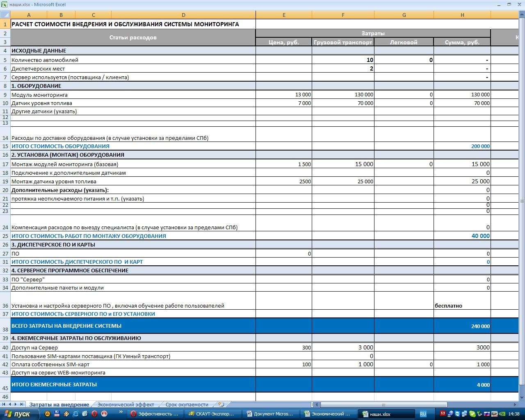This screenshot has width=525, height=420.
Task: Click the Russian flag tray icon
Action: pyautogui.click(x=487, y=414)
